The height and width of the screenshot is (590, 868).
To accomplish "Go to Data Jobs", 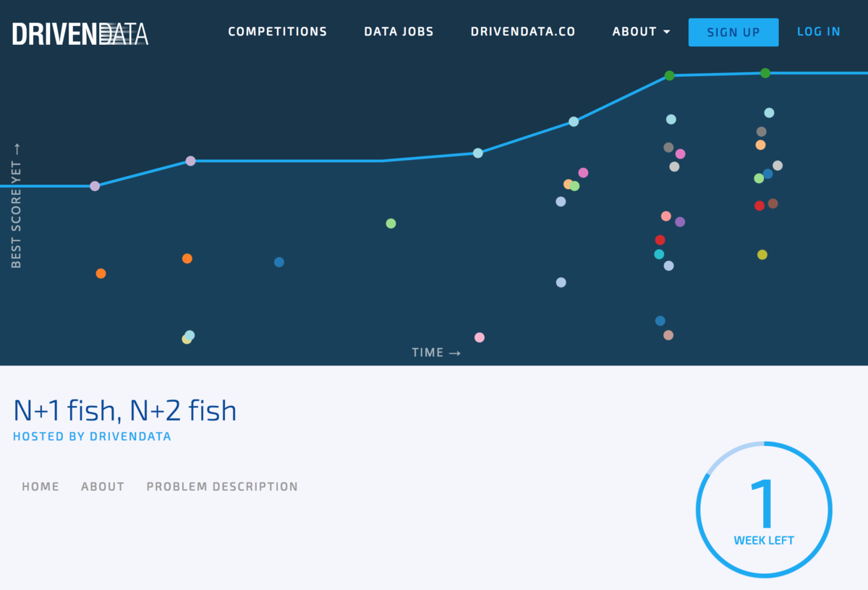I will click(399, 32).
